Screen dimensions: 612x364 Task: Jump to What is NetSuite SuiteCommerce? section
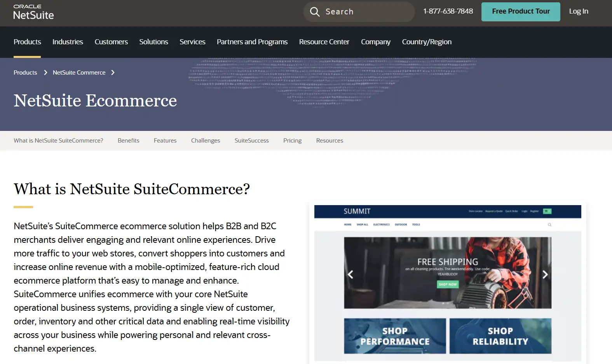point(58,141)
